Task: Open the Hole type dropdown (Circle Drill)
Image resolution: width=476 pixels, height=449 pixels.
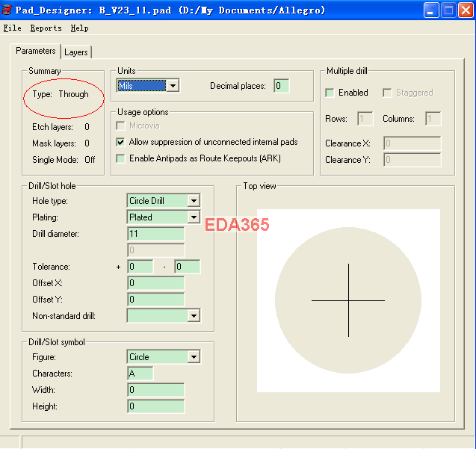Action: (164, 201)
